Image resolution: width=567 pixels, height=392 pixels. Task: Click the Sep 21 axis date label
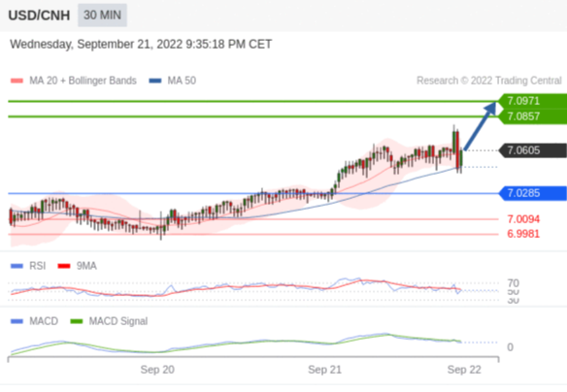click(x=324, y=370)
